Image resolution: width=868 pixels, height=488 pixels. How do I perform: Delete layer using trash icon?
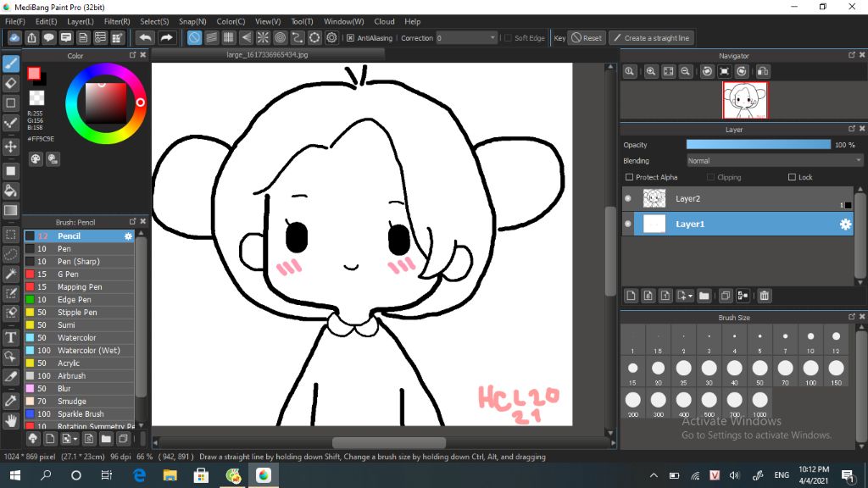[x=765, y=296]
